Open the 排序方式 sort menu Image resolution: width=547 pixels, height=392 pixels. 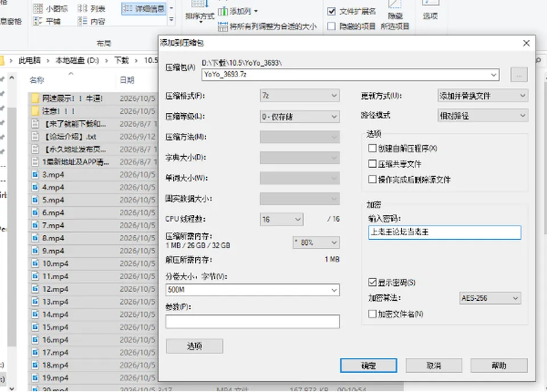(x=200, y=12)
